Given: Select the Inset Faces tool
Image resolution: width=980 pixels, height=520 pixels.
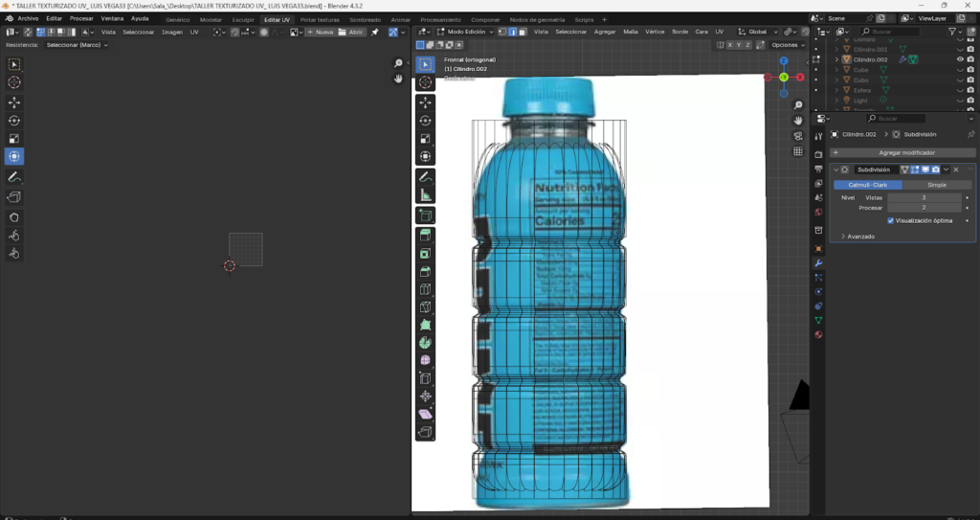Looking at the screenshot, I should (425, 254).
